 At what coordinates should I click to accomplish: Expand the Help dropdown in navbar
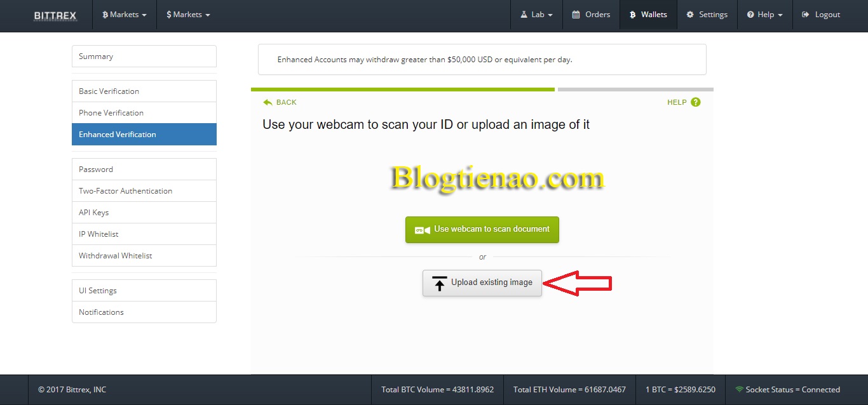pyautogui.click(x=765, y=15)
